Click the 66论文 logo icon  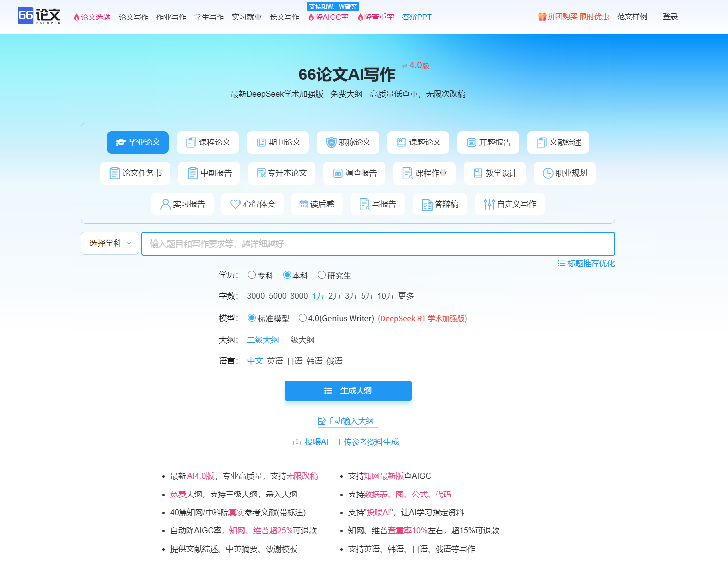click(26, 16)
